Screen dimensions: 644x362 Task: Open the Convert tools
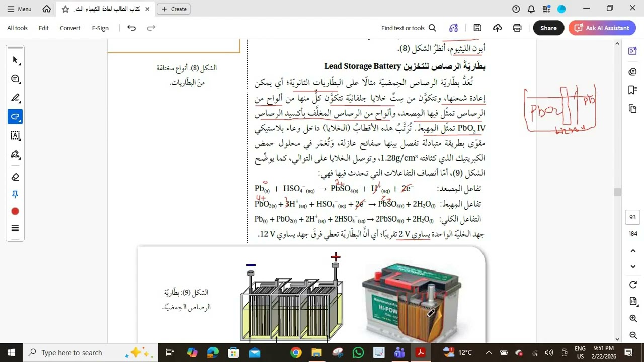70,28
